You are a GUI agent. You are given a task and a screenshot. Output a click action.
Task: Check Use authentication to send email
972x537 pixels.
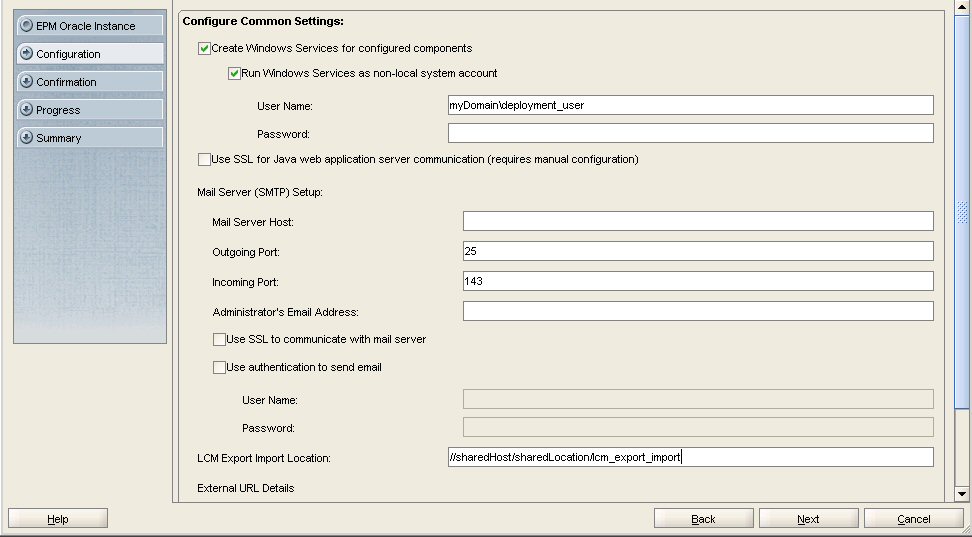click(219, 367)
